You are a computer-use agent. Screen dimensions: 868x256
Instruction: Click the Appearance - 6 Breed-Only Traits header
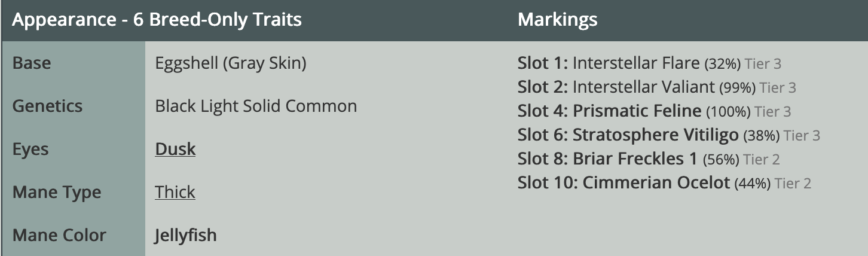(x=157, y=20)
